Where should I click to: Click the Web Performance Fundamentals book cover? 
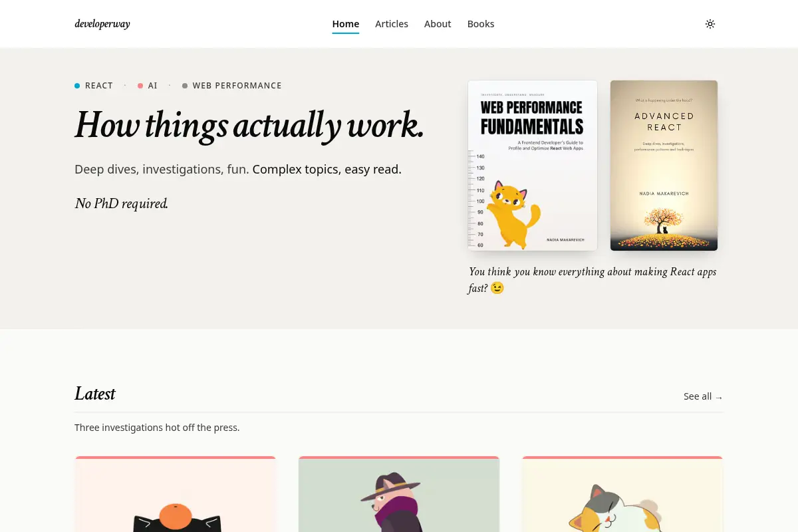click(533, 166)
